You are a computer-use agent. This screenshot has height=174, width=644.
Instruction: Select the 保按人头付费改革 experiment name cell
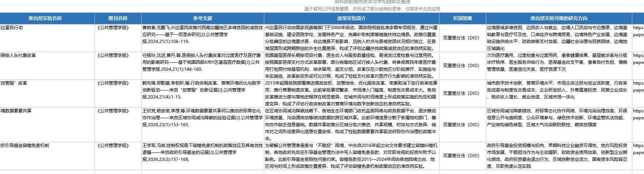pyautogui.click(x=47, y=66)
